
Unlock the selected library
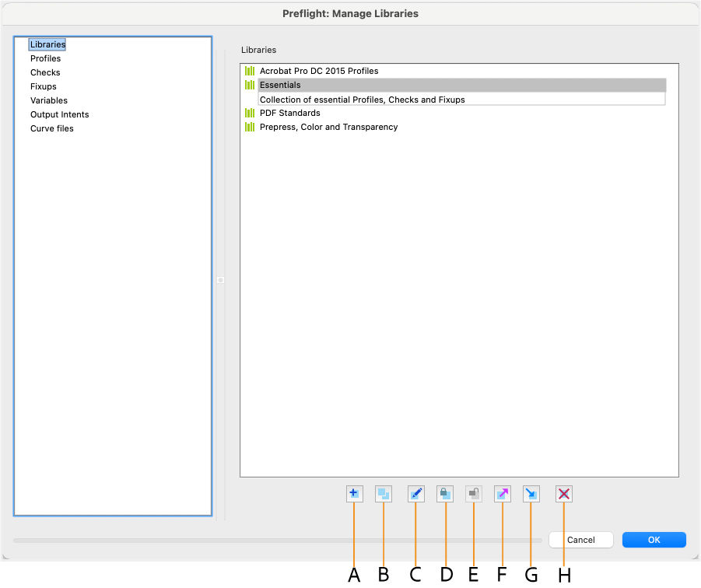tap(473, 493)
